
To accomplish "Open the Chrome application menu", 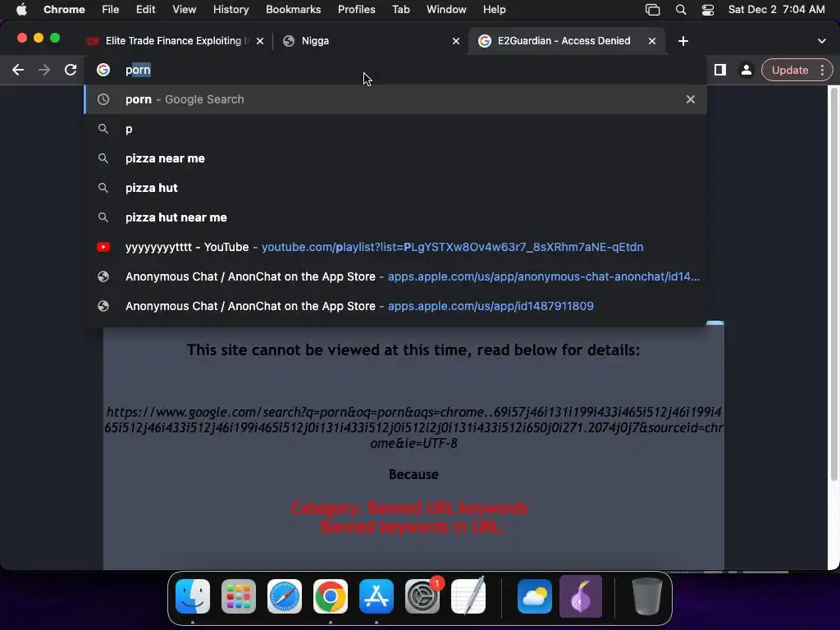I will click(64, 10).
